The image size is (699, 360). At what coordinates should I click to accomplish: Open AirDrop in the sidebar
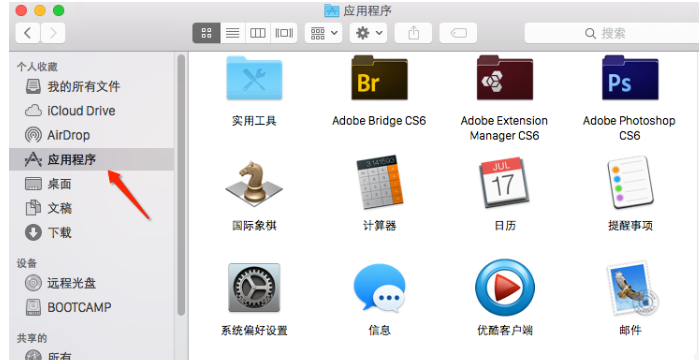coord(91,135)
